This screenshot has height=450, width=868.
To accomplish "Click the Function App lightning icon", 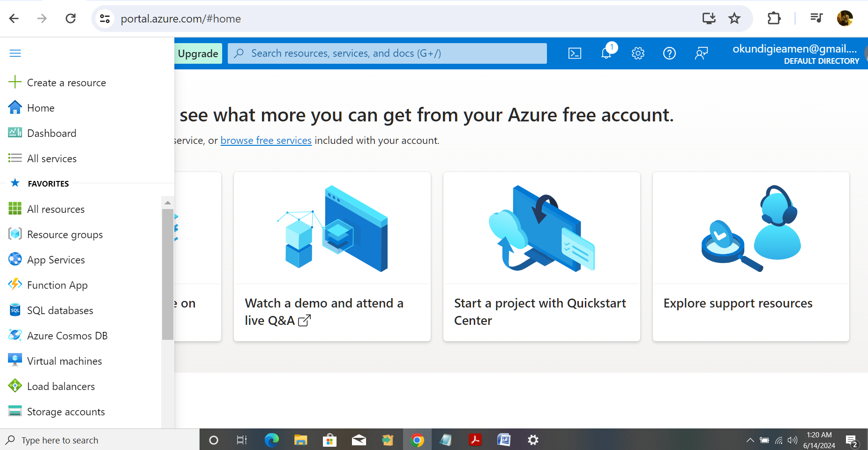I will (x=15, y=285).
